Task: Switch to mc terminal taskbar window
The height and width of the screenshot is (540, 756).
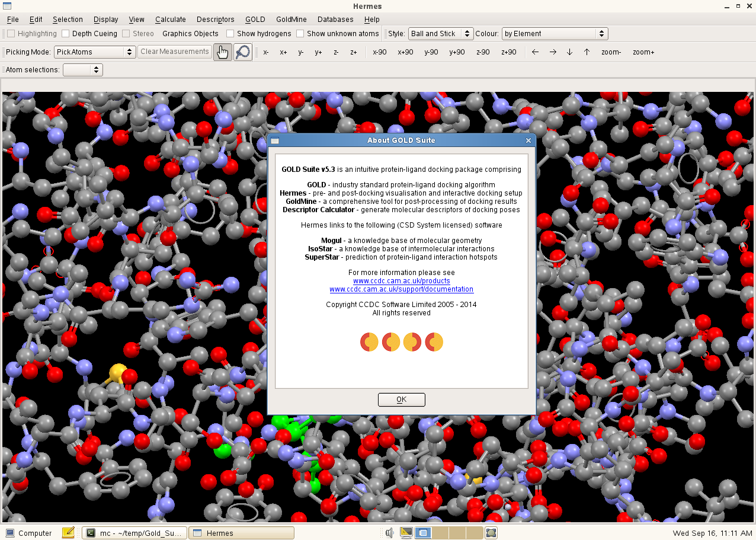Action: pyautogui.click(x=134, y=533)
